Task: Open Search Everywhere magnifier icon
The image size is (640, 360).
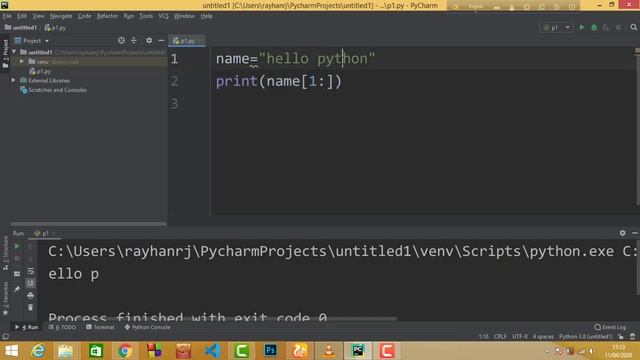Action: (633, 27)
